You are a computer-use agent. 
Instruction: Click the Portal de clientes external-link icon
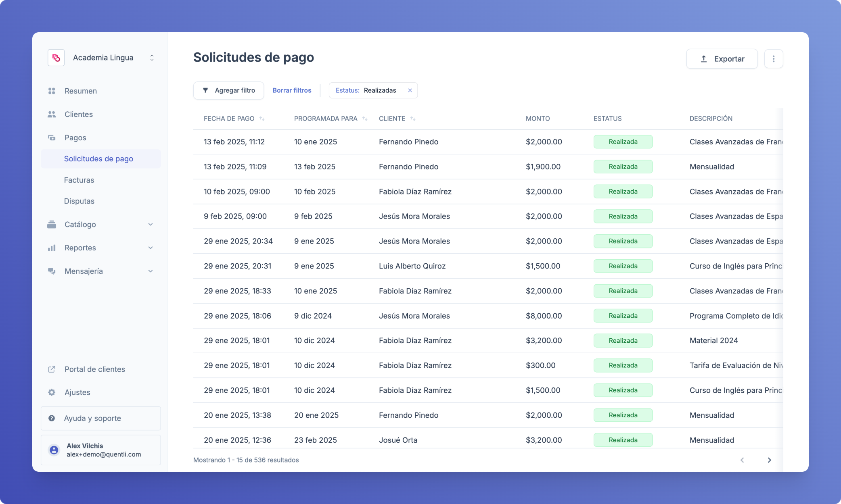52,369
